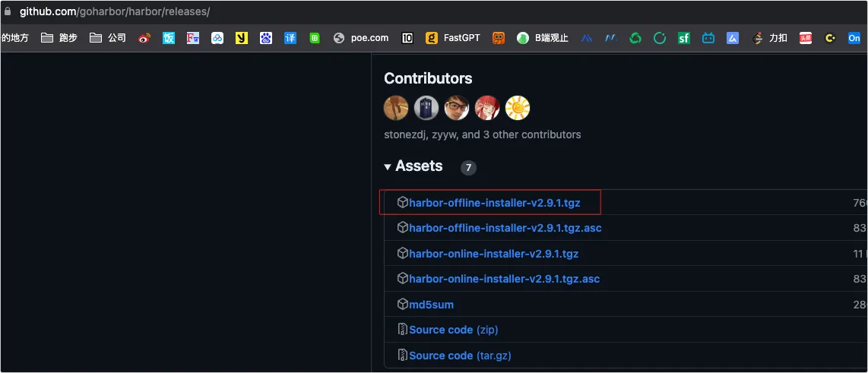Open the orange robot face bookmark
Screen dimensions: 868x373
499,38
